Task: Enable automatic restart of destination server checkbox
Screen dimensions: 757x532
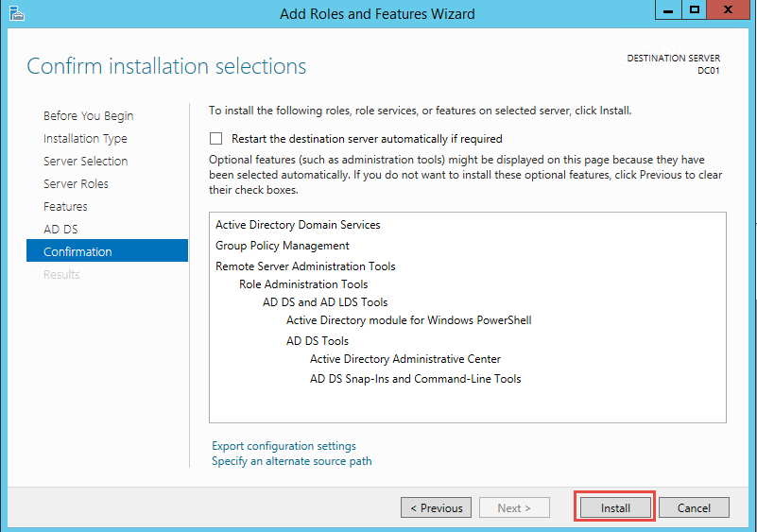Action: pyautogui.click(x=215, y=139)
